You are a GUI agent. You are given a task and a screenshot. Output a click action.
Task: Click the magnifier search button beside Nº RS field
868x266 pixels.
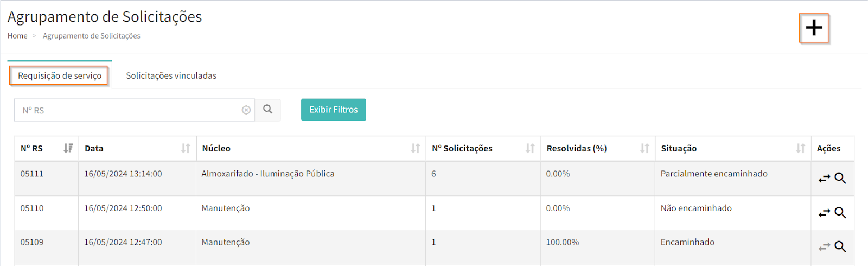tap(267, 110)
